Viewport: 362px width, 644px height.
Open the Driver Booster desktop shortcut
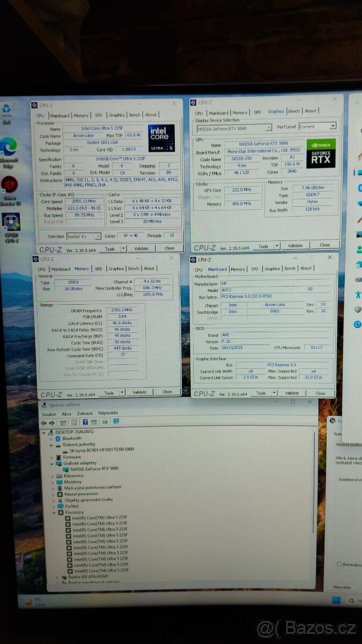click(10, 186)
